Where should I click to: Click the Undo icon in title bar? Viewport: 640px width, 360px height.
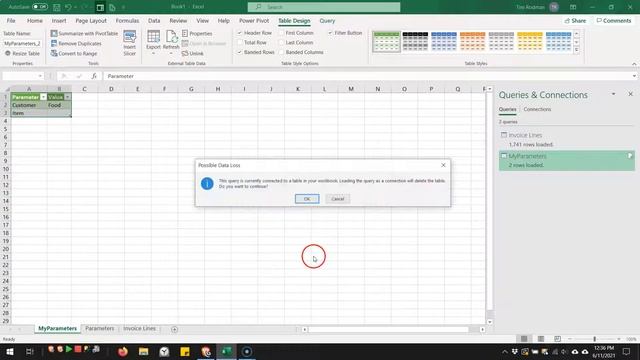pos(68,7)
